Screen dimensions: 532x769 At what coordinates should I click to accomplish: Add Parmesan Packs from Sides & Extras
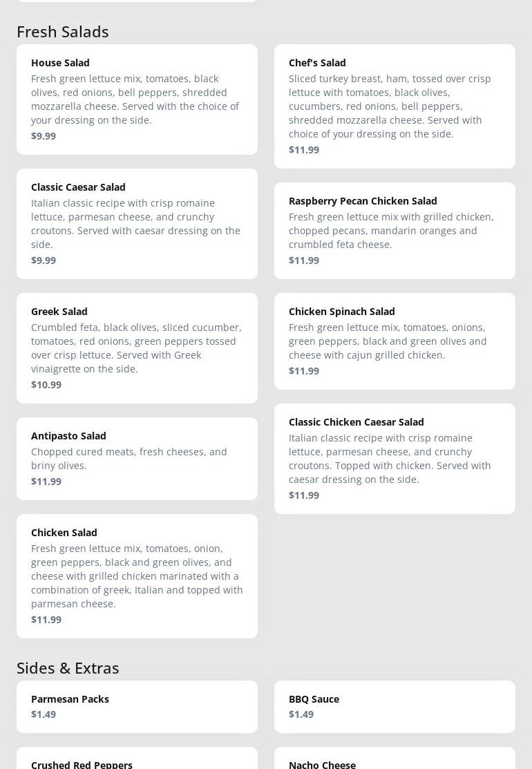(x=137, y=706)
